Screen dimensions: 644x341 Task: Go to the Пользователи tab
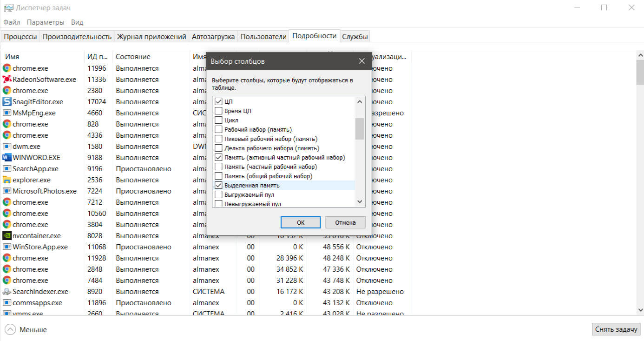click(x=263, y=37)
